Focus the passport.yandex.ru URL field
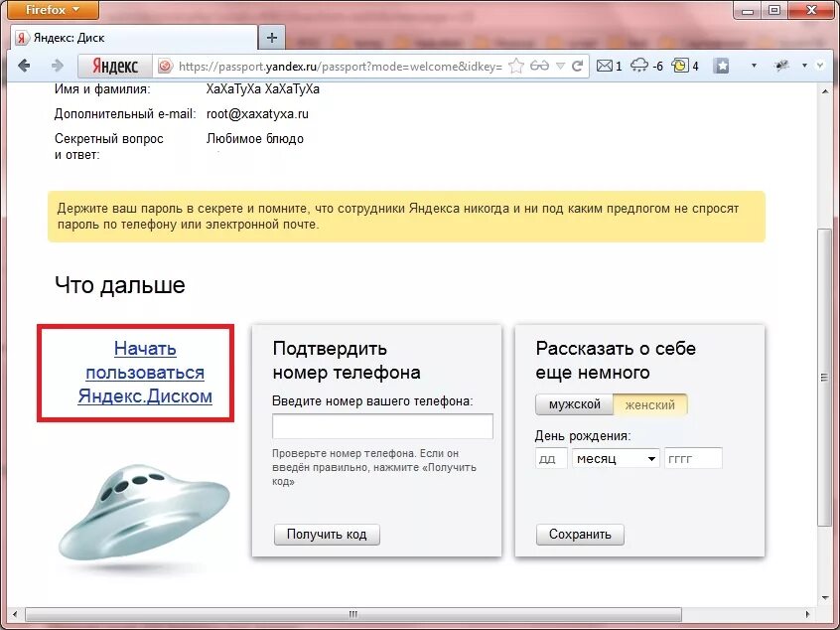Viewport: 840px width, 630px height. [x=341, y=66]
